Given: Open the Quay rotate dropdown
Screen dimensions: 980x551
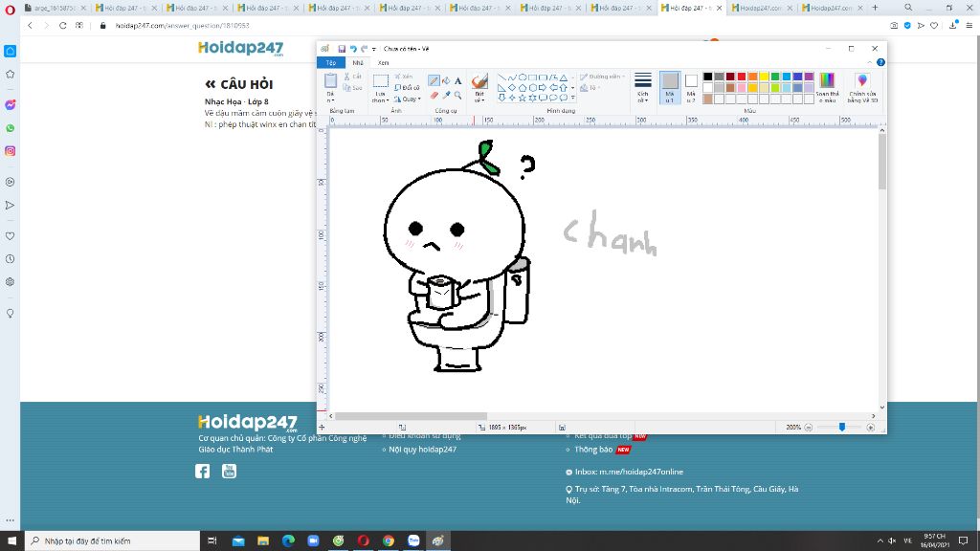Looking at the screenshot, I should point(410,99).
